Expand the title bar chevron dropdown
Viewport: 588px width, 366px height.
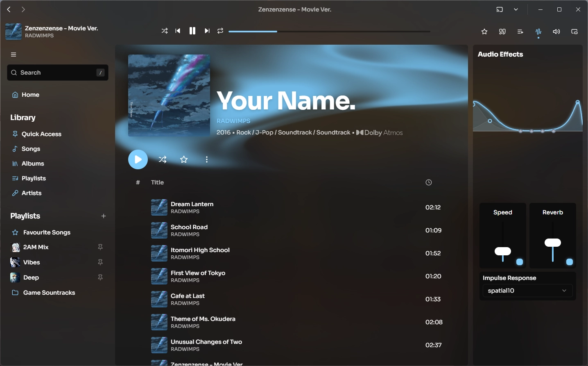pyautogui.click(x=516, y=9)
